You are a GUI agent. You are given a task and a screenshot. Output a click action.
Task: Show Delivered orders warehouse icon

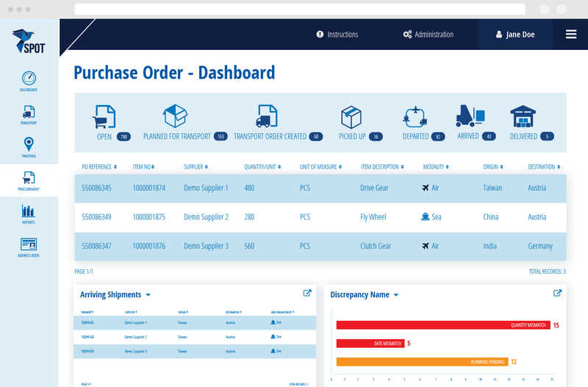click(x=522, y=116)
